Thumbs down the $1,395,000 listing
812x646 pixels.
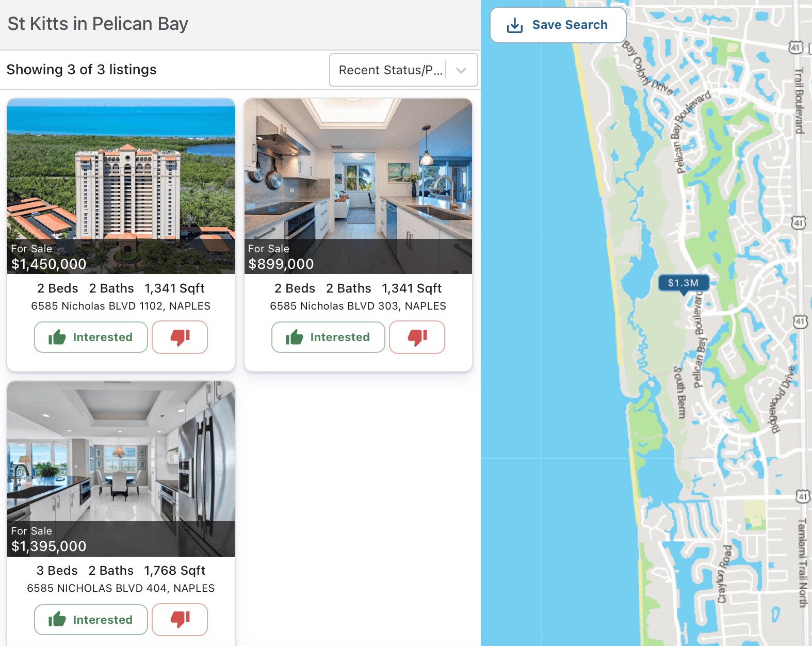click(x=180, y=619)
